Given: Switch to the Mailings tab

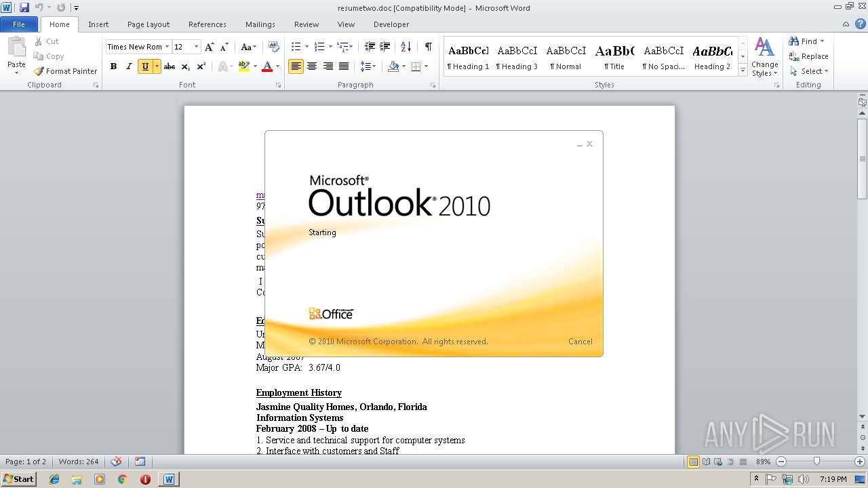Looking at the screenshot, I should 260,24.
